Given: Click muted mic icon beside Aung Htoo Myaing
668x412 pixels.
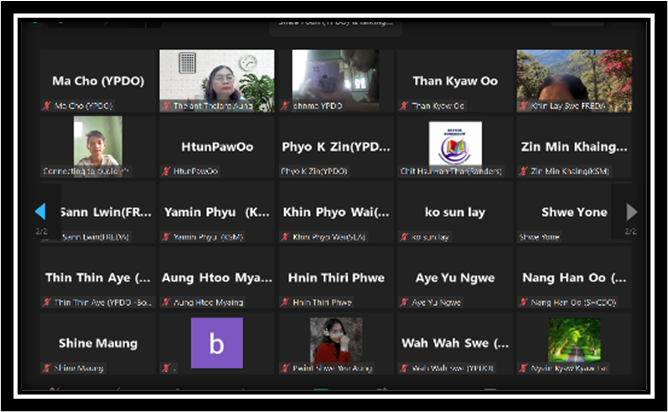Looking at the screenshot, I should tap(166, 303).
